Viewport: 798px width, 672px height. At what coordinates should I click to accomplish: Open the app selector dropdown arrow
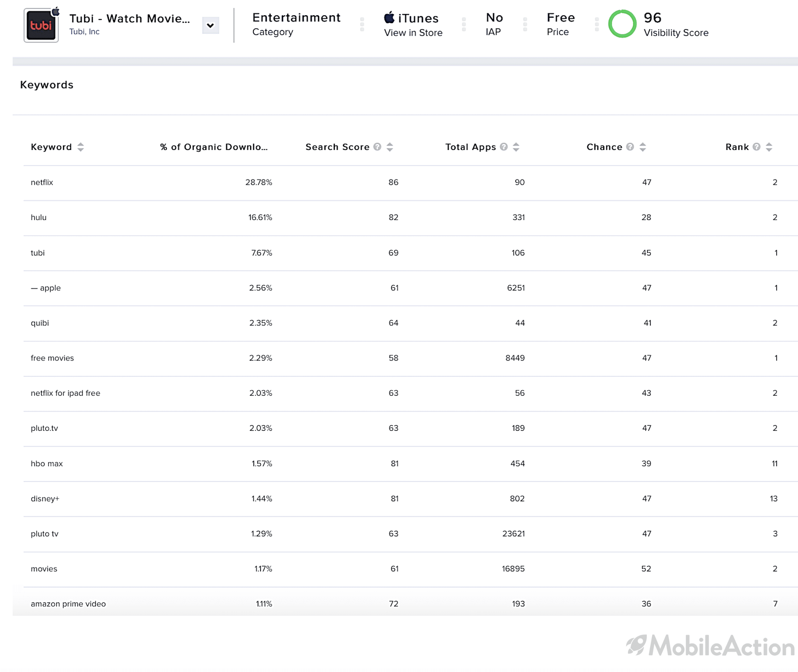(210, 25)
